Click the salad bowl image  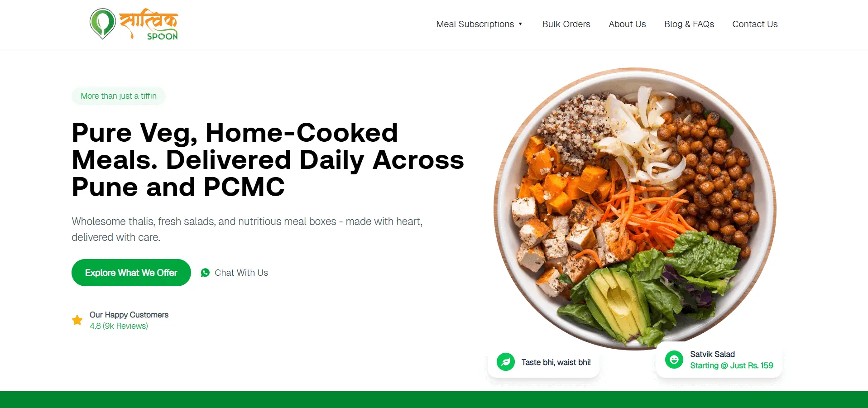coord(635,209)
